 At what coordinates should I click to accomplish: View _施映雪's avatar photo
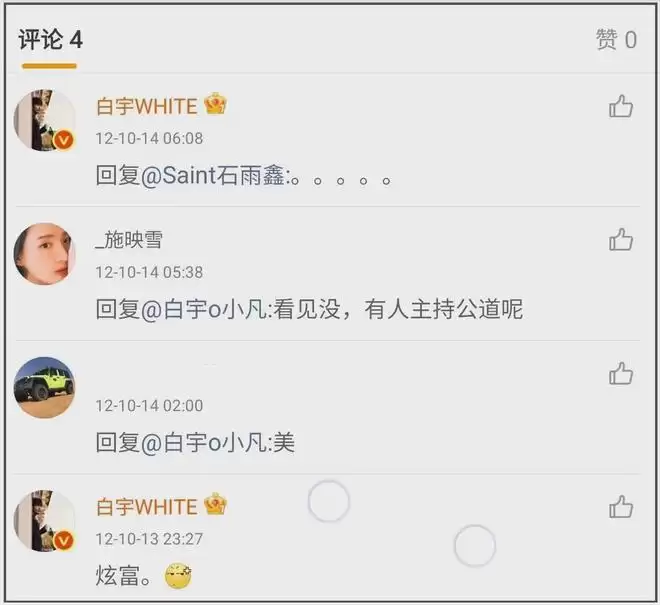click(x=45, y=254)
